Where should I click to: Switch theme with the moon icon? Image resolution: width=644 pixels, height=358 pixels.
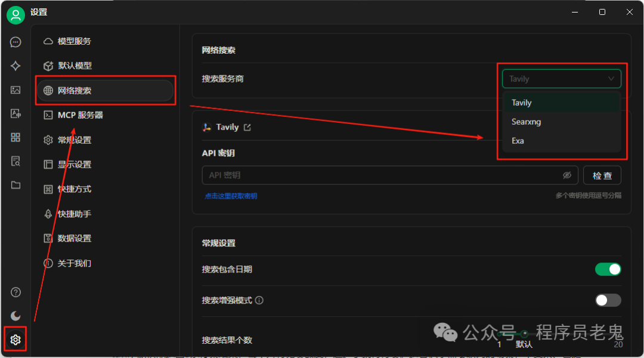click(16, 316)
